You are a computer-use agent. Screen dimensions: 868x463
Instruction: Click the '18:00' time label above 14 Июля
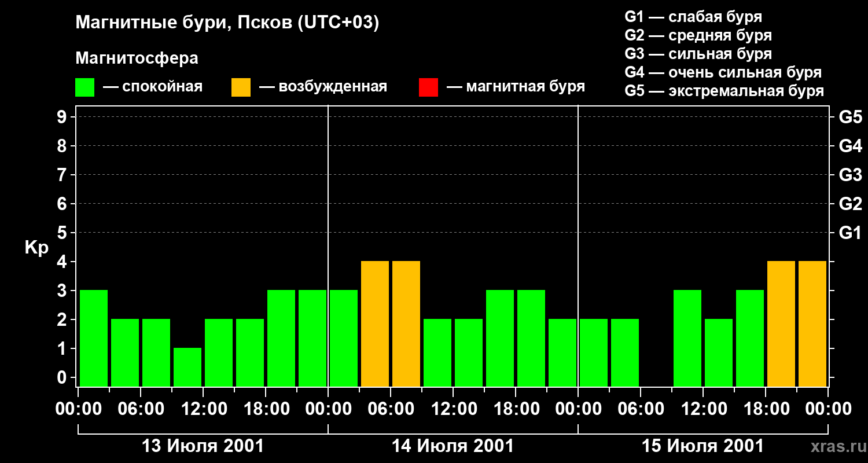tap(516, 409)
